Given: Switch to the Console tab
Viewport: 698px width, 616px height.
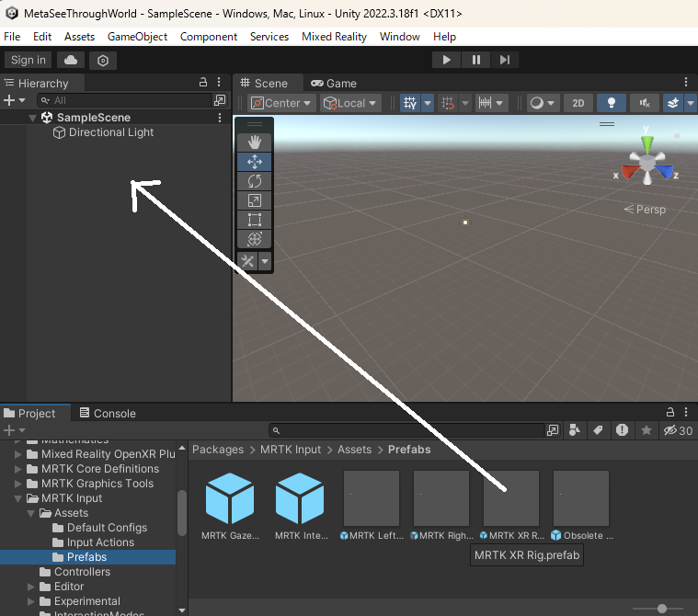Looking at the screenshot, I should point(108,413).
